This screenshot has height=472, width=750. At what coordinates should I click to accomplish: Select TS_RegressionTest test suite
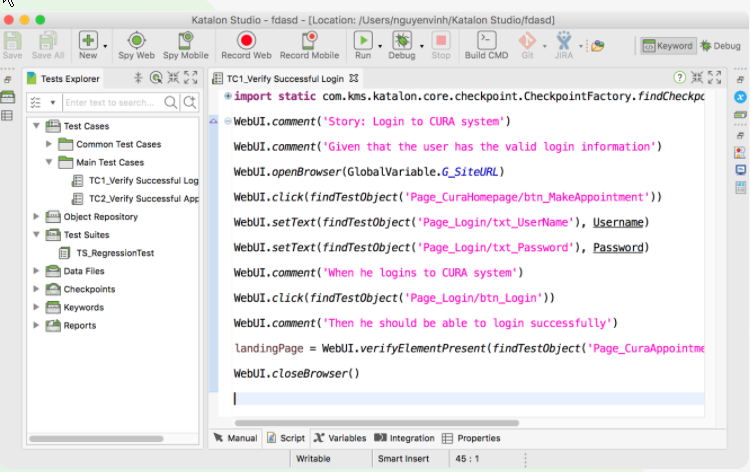pyautogui.click(x=115, y=253)
